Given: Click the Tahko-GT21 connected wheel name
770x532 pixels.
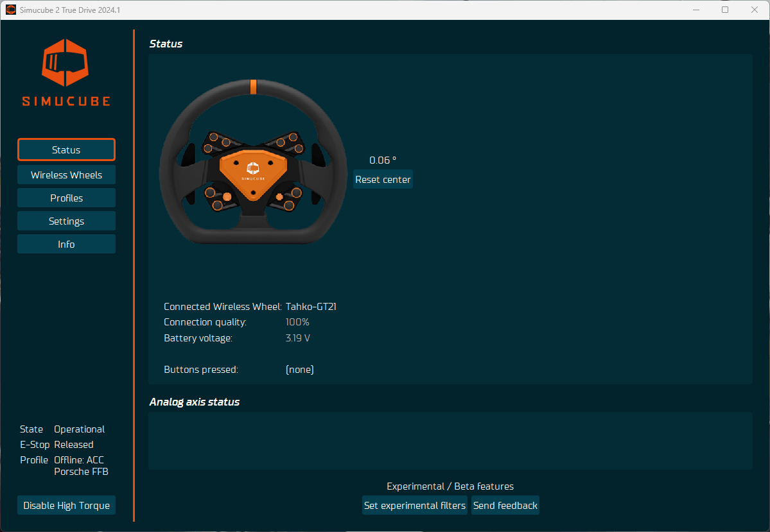Looking at the screenshot, I should [x=311, y=307].
